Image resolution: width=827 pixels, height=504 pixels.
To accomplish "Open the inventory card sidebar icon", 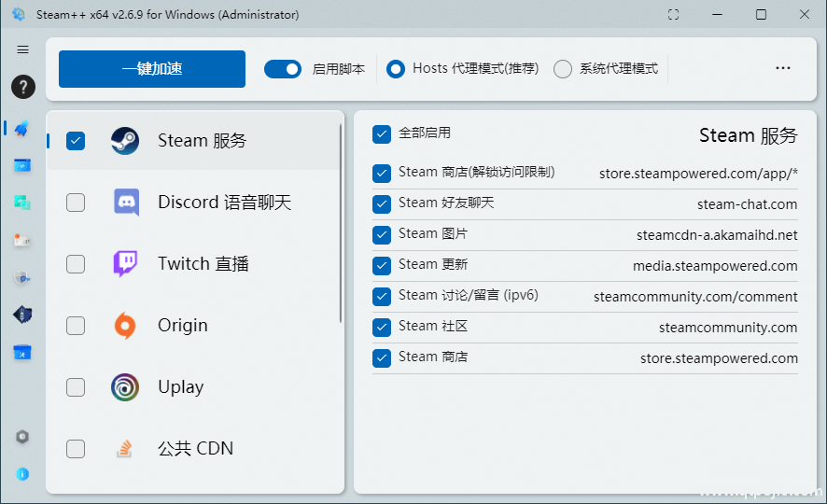I will [22, 241].
